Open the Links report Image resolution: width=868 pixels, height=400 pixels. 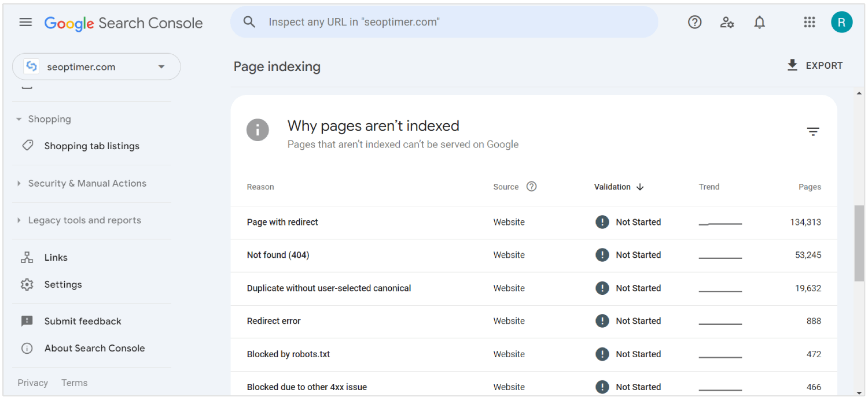[x=56, y=257]
